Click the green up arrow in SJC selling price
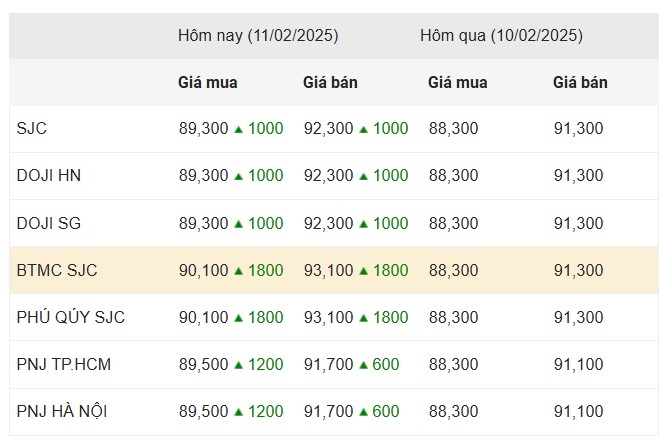Viewport: 663px width, 448px height. (364, 129)
